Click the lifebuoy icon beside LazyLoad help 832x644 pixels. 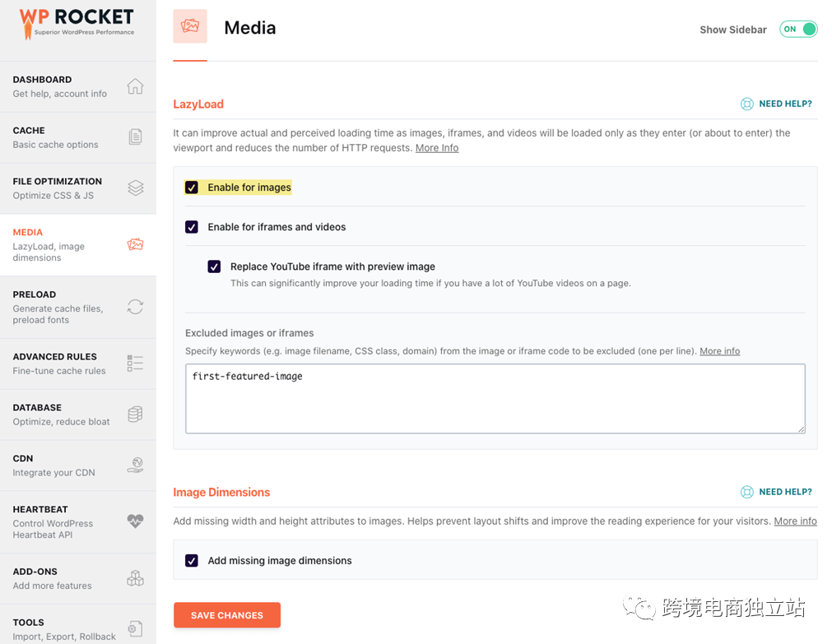pyautogui.click(x=746, y=104)
